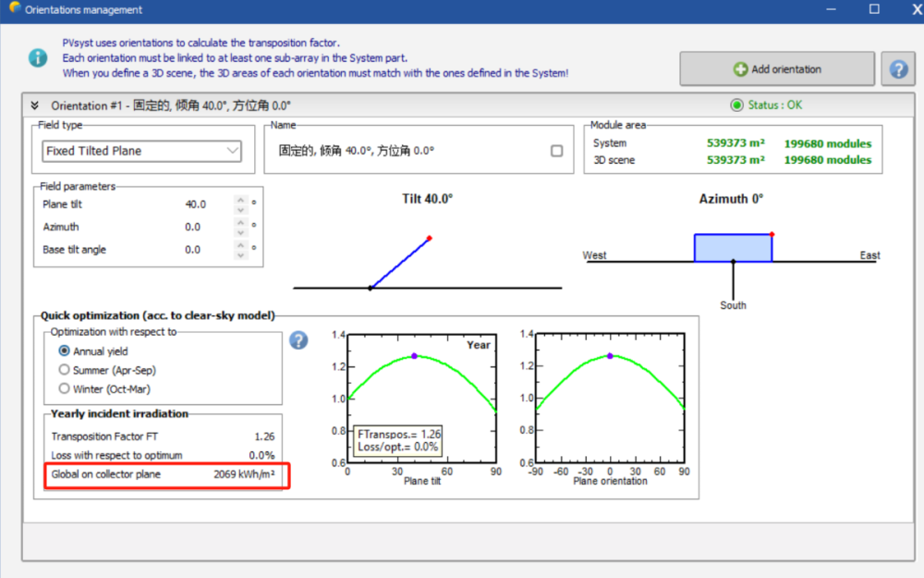924x578 pixels.
Task: Click the blue info icon beside the description
Action: [37, 57]
